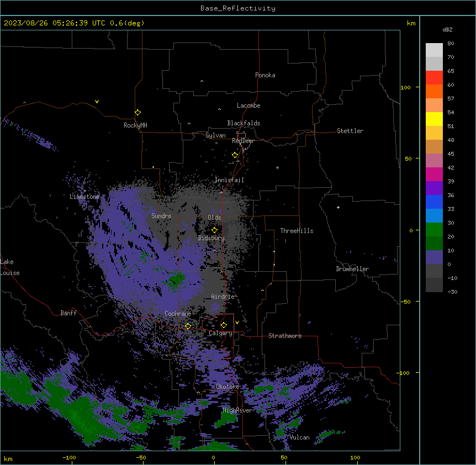Click the Banff town label
476x465 pixels.
pyautogui.click(x=68, y=313)
